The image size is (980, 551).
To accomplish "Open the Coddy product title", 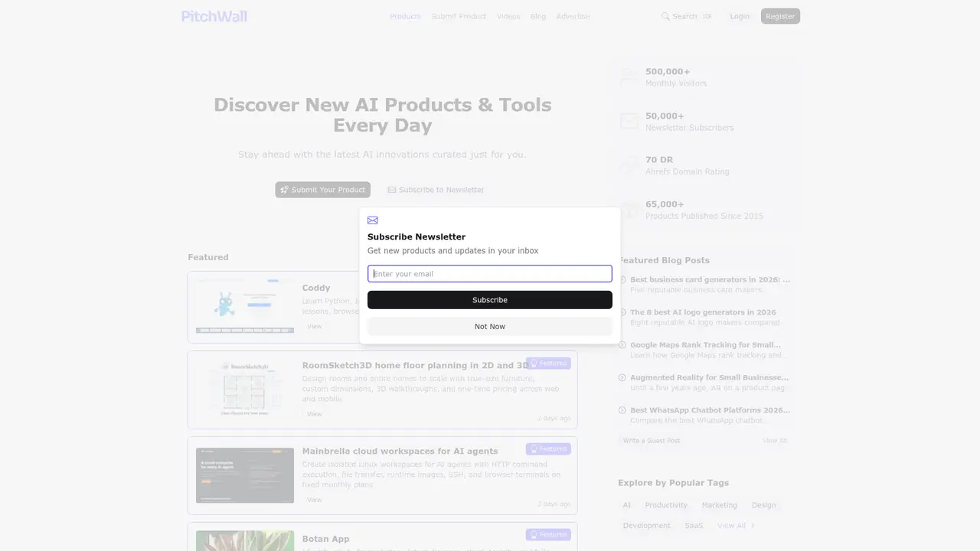I will [x=316, y=288].
